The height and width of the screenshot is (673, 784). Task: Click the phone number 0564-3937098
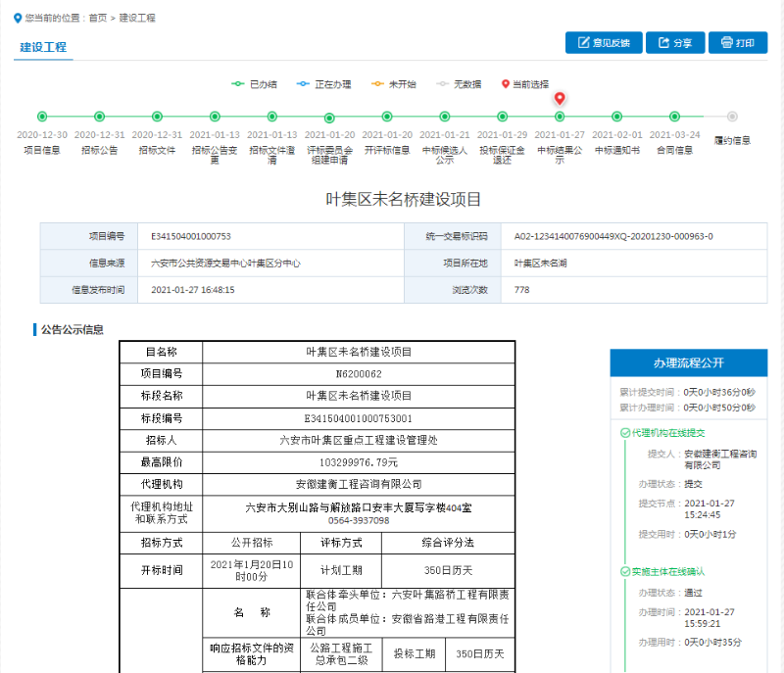[x=359, y=520]
